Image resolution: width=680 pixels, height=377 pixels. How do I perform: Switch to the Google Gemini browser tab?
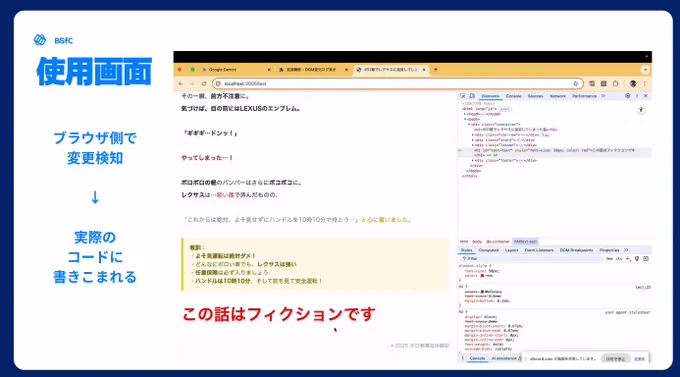pos(236,69)
